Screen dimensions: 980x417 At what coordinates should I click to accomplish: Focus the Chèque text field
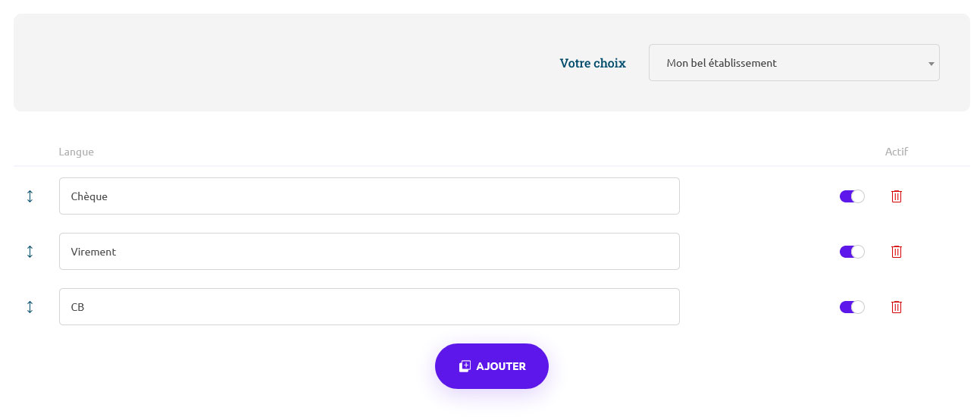point(369,196)
